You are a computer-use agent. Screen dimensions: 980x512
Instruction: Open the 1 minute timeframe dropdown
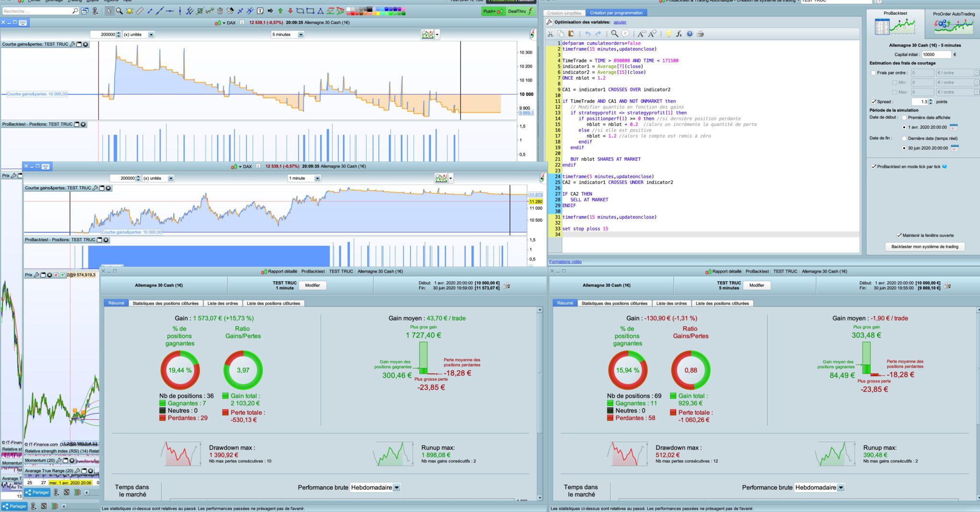304,178
